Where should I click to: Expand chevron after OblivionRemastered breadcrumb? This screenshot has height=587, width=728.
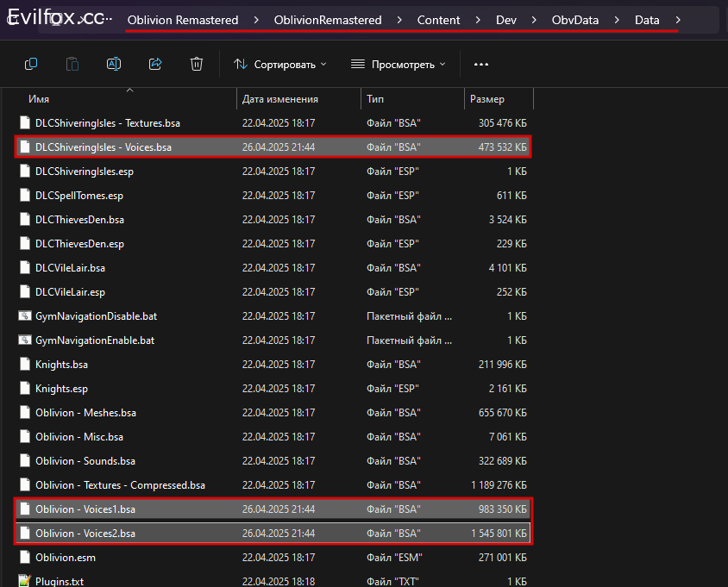[399, 20]
